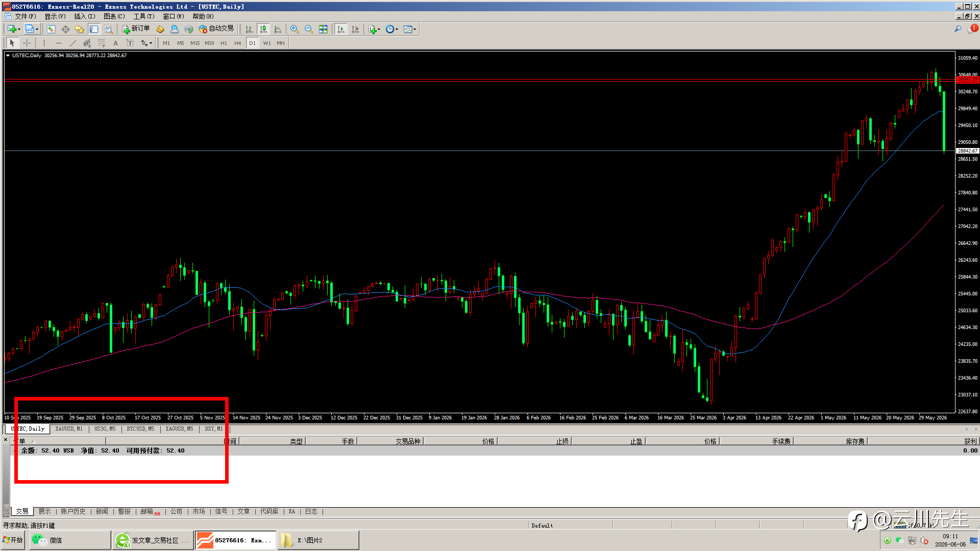Switch to the BTCUSD,M5 chart tab
980x551 pixels.
tap(140, 429)
